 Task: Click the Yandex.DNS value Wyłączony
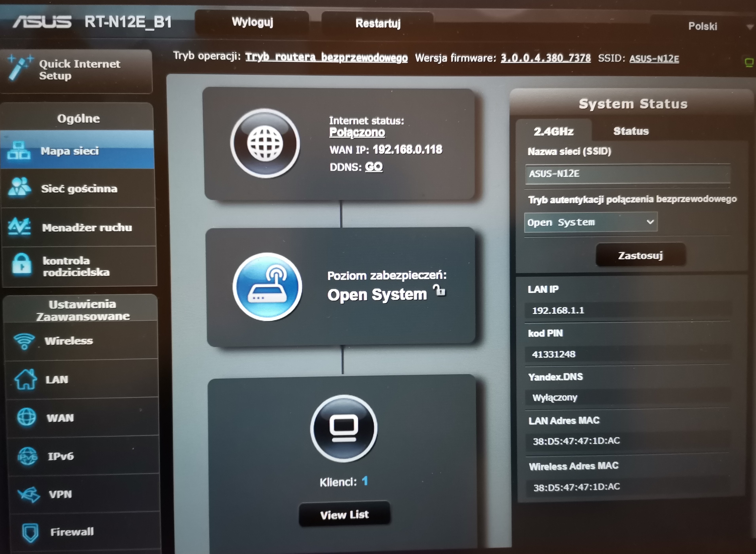tap(555, 398)
